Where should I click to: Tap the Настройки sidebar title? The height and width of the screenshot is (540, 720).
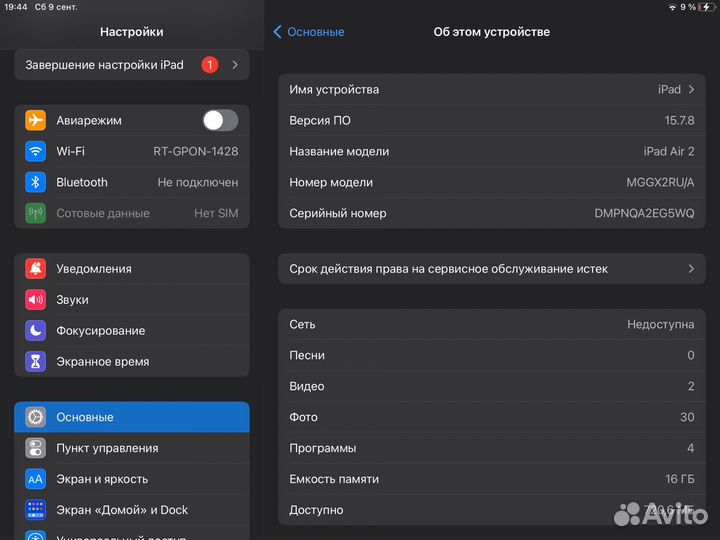pos(132,32)
